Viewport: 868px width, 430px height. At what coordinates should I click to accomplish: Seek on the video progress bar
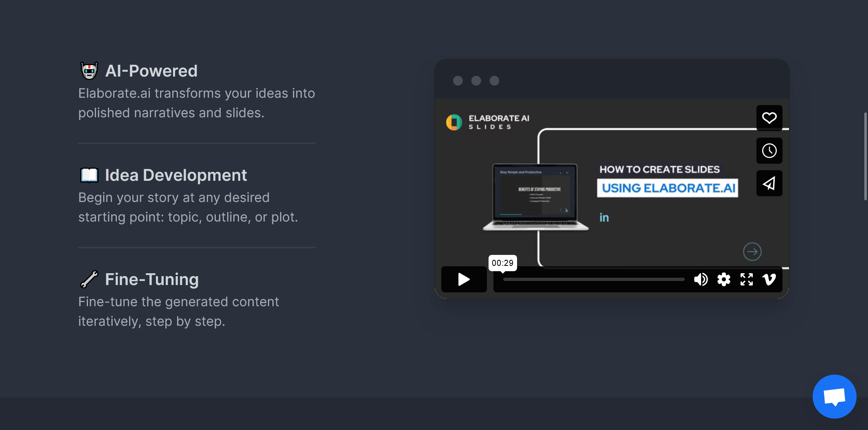pos(594,279)
